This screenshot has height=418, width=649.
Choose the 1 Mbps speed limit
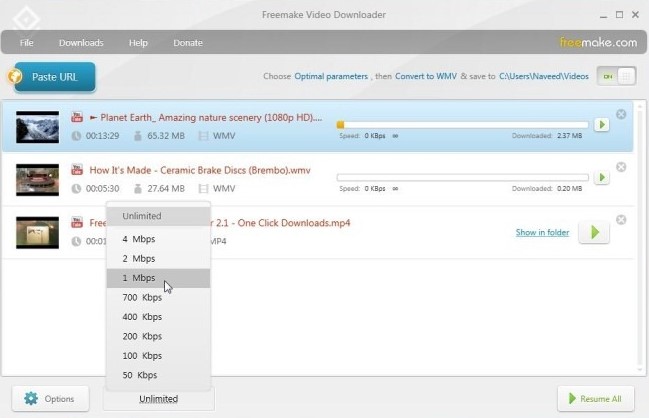158,278
